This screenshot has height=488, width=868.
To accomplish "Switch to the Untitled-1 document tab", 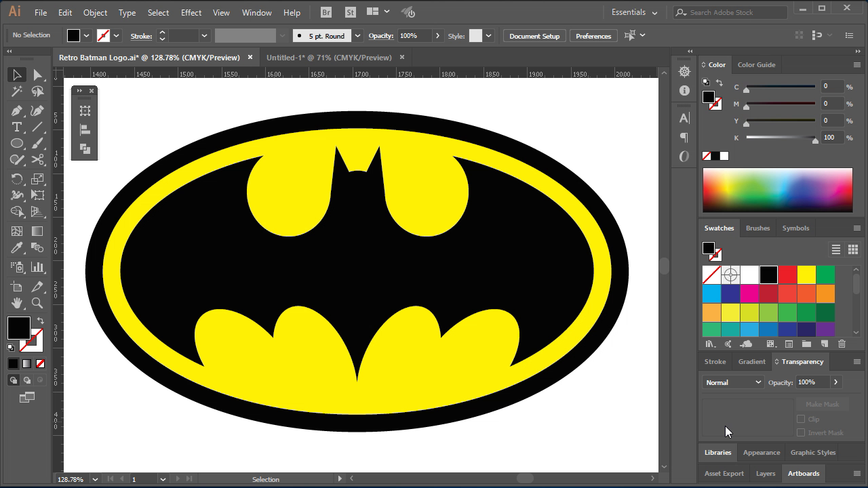I will point(329,58).
